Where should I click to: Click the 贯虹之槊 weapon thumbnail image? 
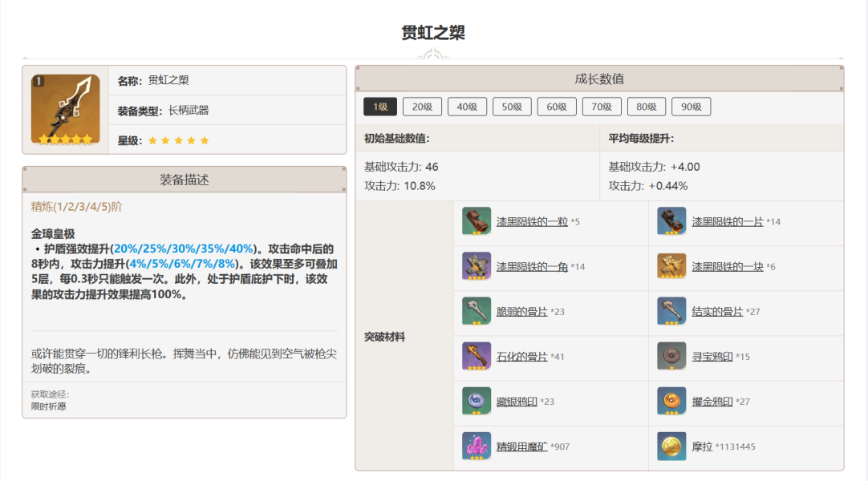66,109
